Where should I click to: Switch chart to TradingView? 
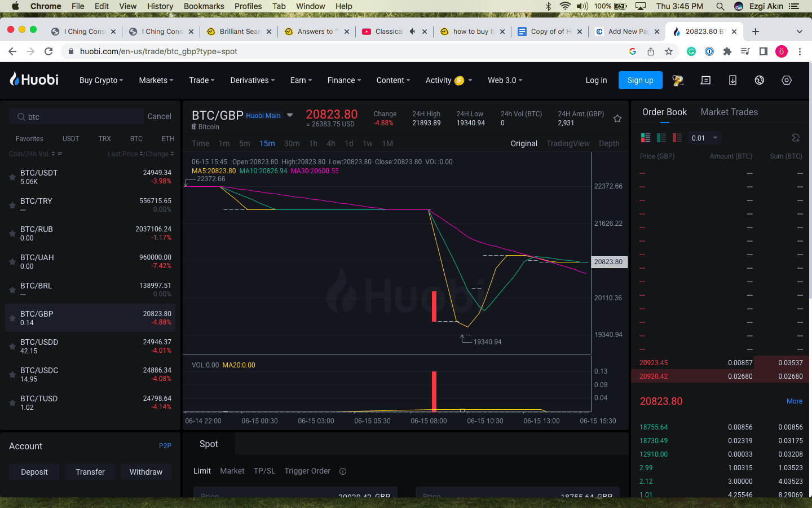(x=568, y=143)
